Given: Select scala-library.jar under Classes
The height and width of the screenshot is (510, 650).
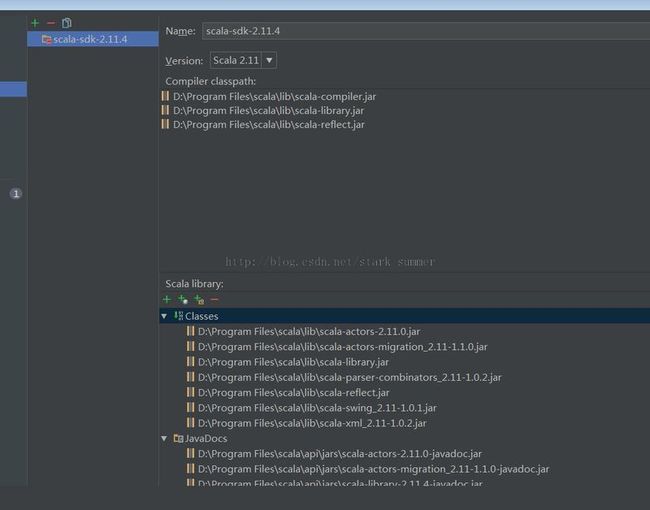Looking at the screenshot, I should pyautogui.click(x=293, y=362).
